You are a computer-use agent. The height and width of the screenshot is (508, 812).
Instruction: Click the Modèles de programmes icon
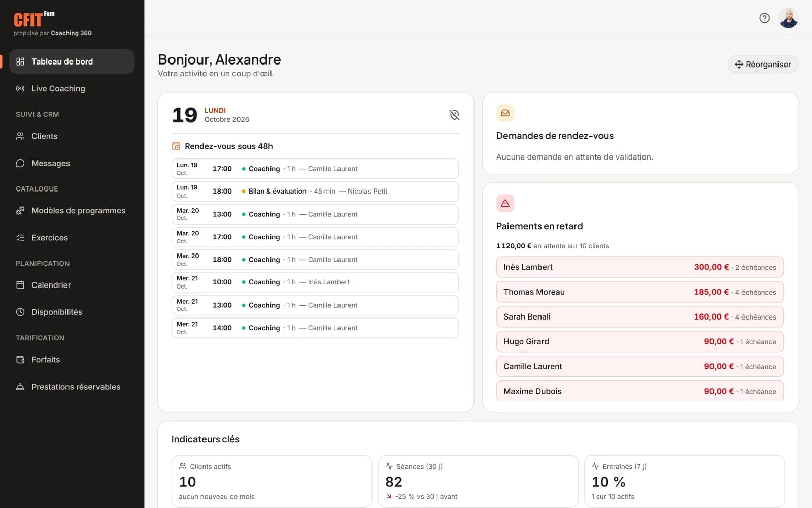20,210
